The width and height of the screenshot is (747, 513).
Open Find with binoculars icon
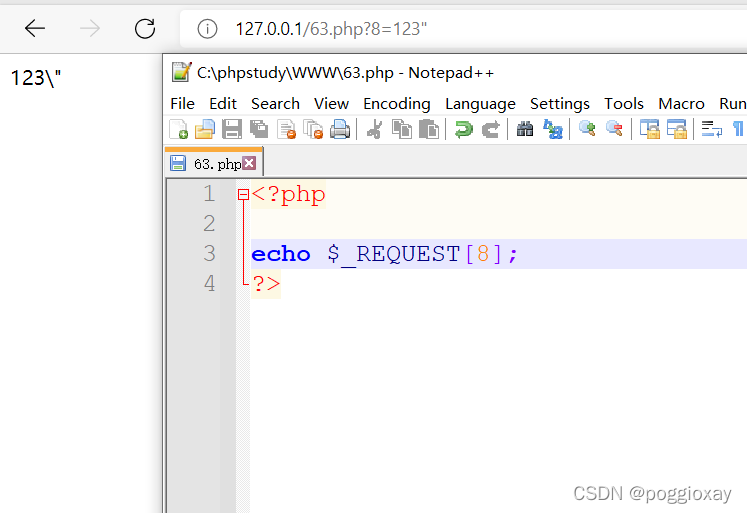(x=525, y=129)
